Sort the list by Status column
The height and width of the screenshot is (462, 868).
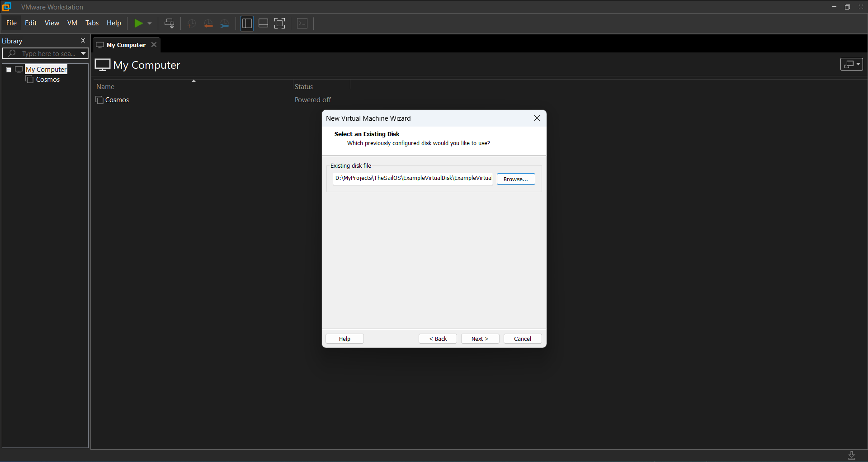coord(304,87)
